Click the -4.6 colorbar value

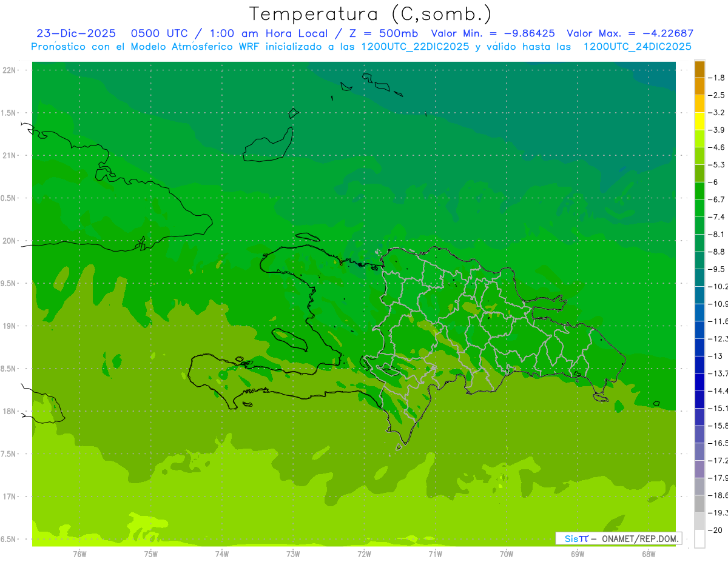[716, 147]
